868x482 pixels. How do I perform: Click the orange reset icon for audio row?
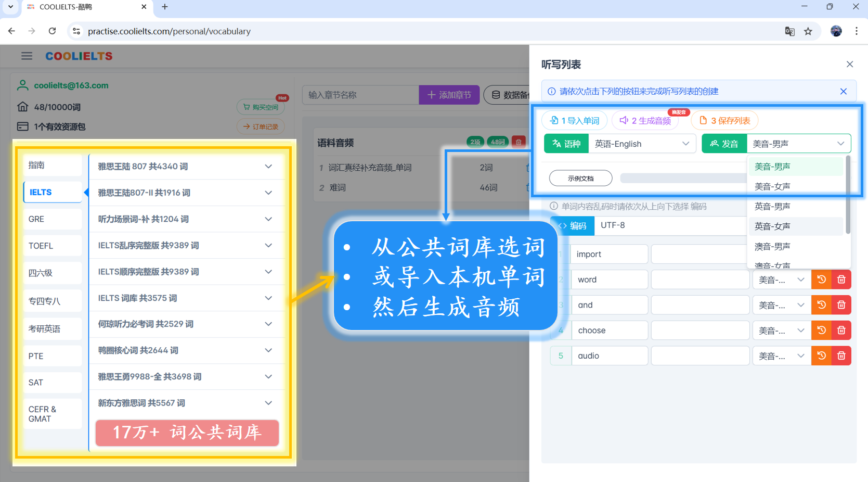click(x=821, y=356)
